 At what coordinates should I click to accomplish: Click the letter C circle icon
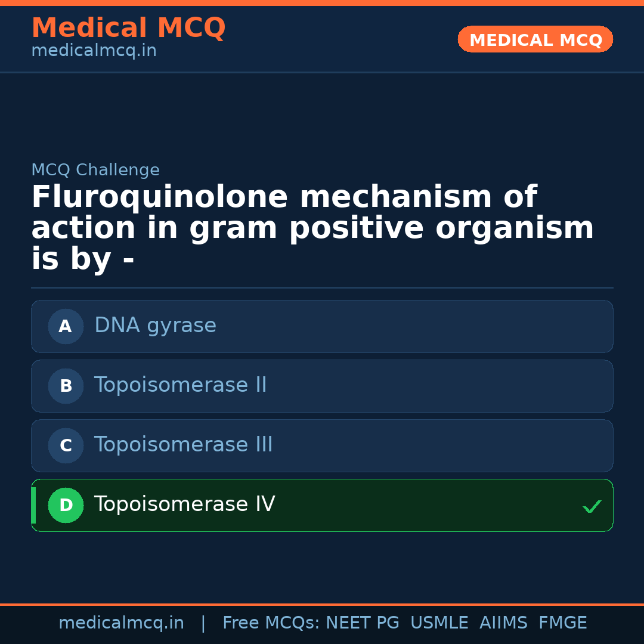tap(66, 445)
